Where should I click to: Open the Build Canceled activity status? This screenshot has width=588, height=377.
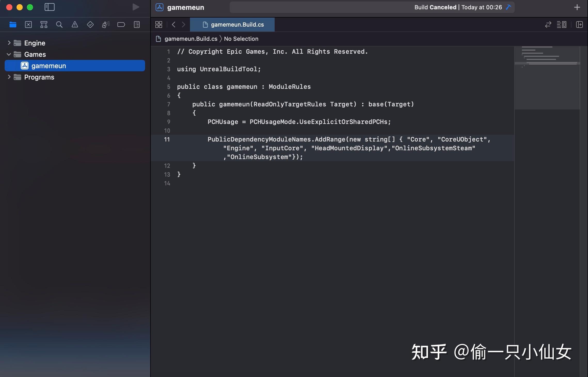(x=372, y=7)
